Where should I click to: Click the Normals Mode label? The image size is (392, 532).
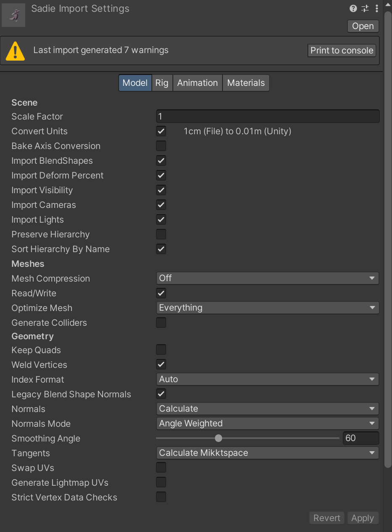41,424
